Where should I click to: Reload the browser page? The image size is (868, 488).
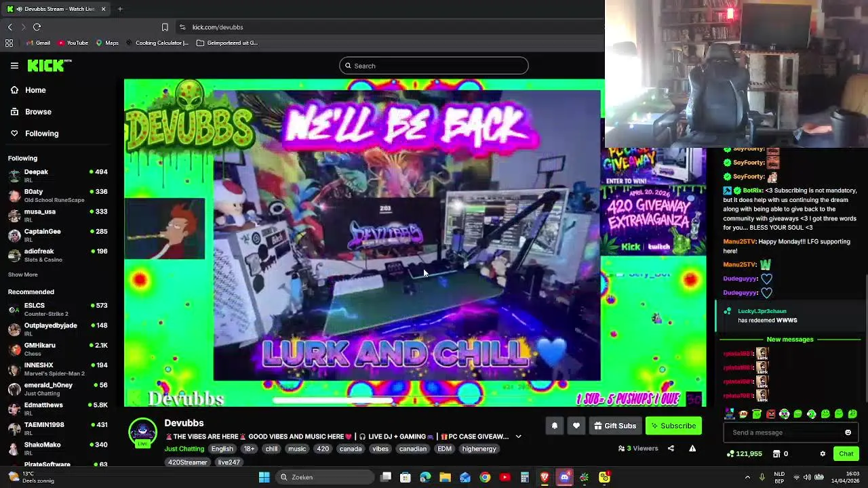pos(37,27)
